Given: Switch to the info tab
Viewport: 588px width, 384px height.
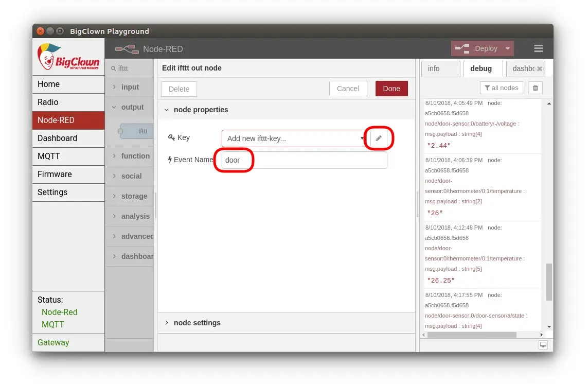Looking at the screenshot, I should tap(441, 68).
